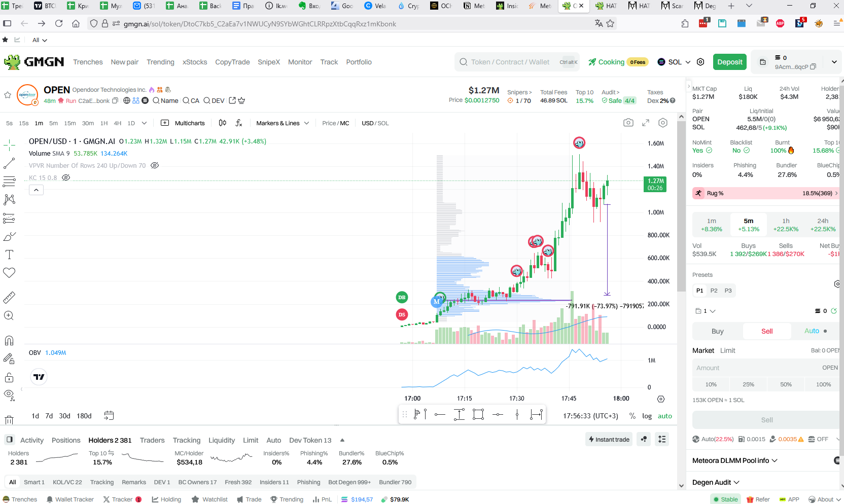Click the Instant trade button
This screenshot has width=844, height=504.
pos(609,440)
